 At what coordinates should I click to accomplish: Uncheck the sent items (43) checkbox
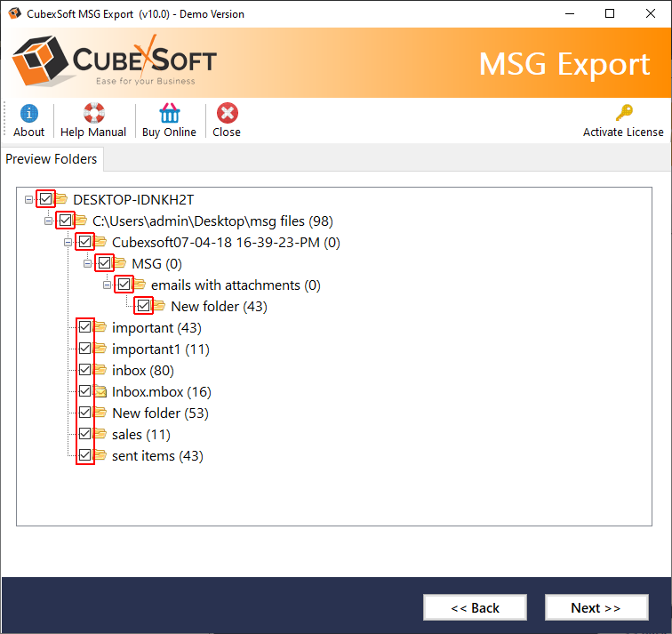[85, 455]
